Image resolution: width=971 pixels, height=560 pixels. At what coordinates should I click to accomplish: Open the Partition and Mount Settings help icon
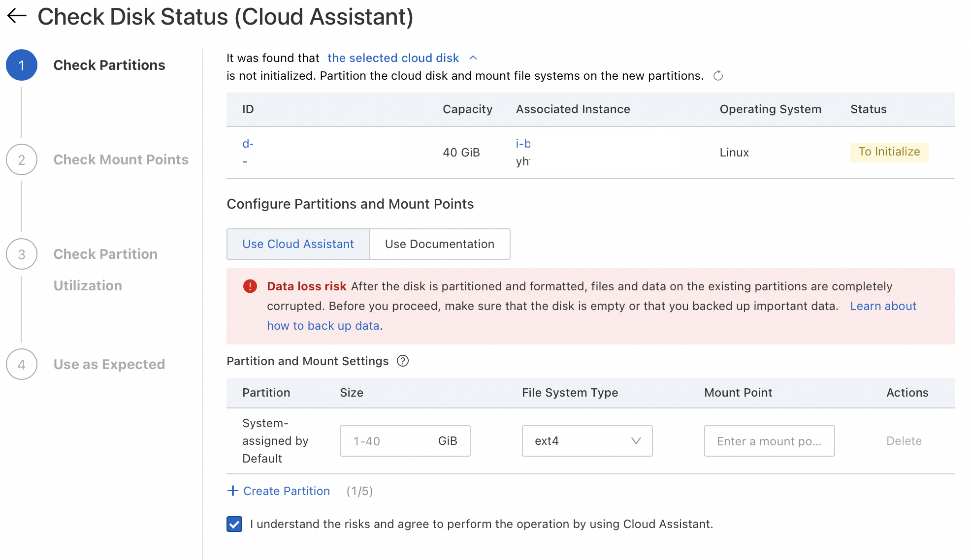point(403,361)
